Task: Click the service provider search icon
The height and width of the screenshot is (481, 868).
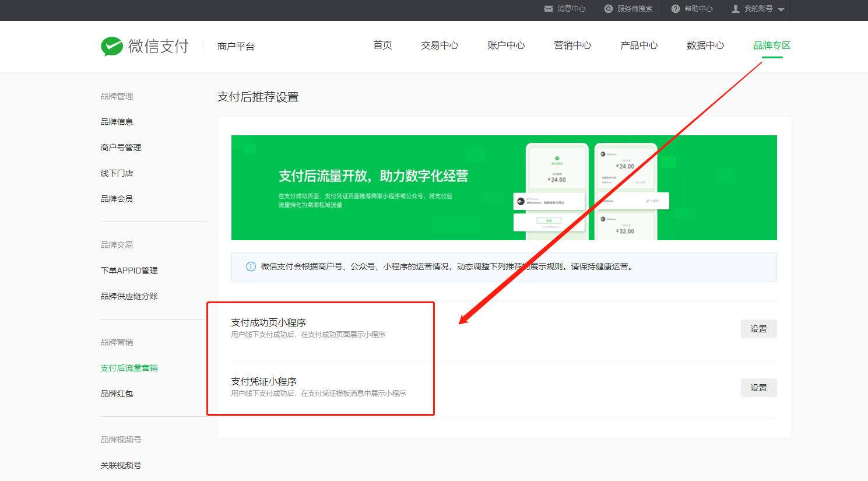Action: click(609, 9)
